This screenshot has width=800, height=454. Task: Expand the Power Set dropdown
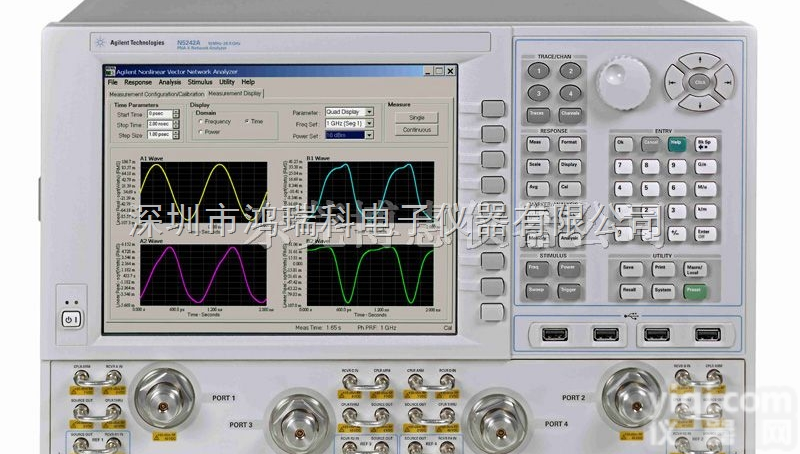click(369, 135)
